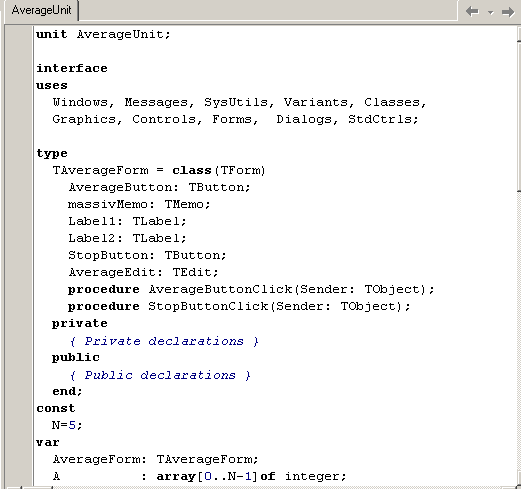Click 'Graphics,' in the uses clause
Viewport: 521px width, 489px height.
(87, 119)
